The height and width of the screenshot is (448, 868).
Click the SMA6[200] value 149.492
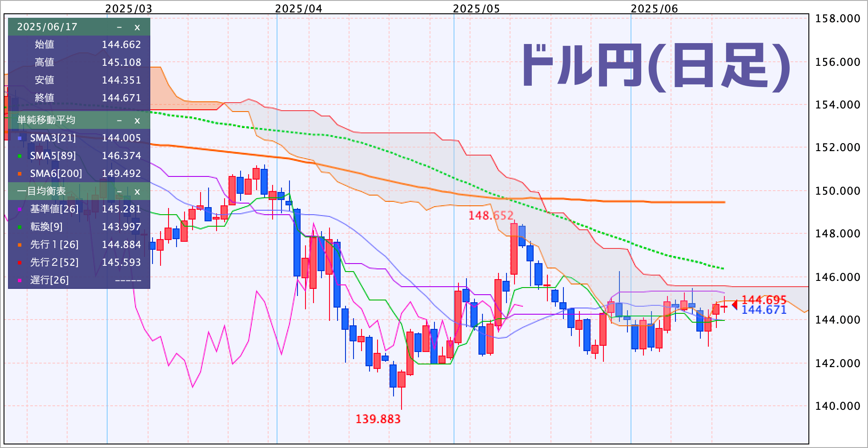[x=121, y=174]
